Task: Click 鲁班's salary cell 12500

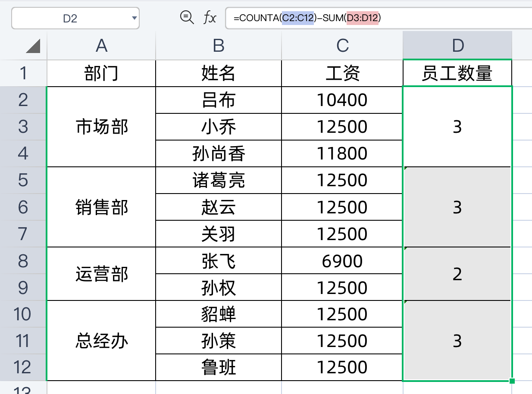Action: click(x=342, y=367)
